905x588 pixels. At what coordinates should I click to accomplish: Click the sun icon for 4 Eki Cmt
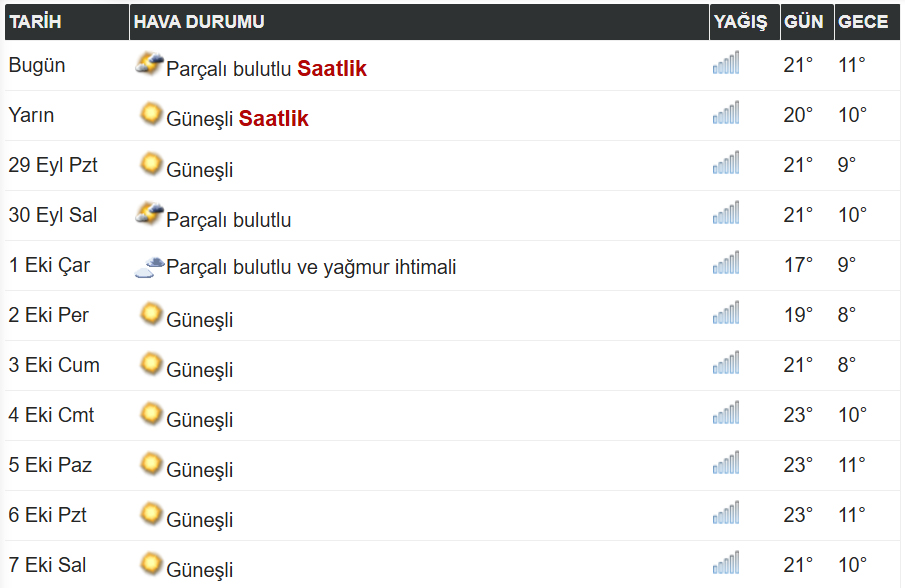[x=151, y=414]
